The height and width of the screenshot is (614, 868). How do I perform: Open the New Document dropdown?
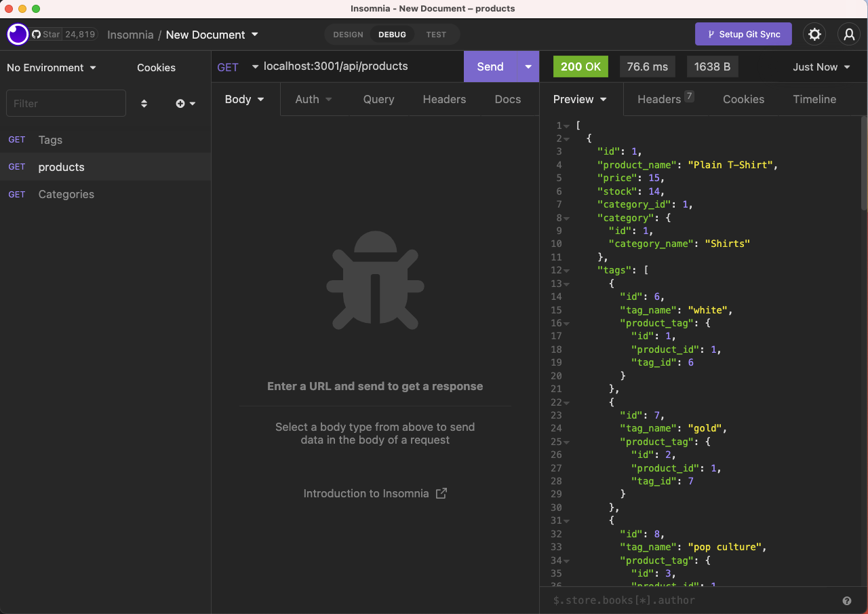212,35
